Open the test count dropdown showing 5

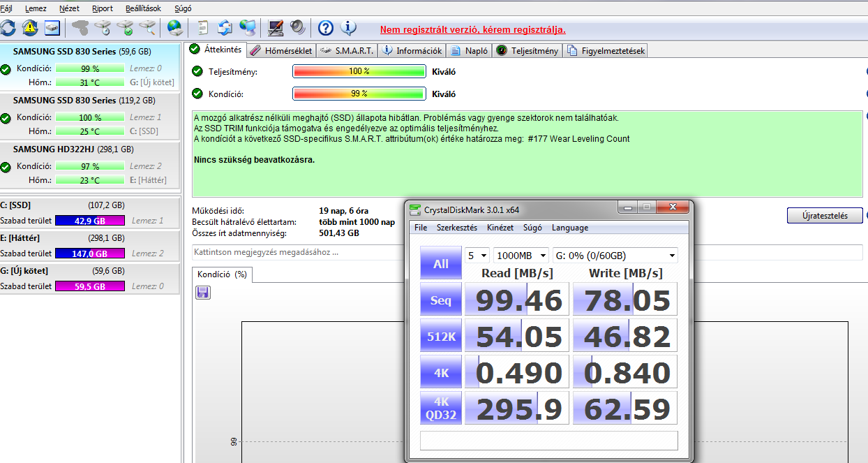(x=477, y=256)
